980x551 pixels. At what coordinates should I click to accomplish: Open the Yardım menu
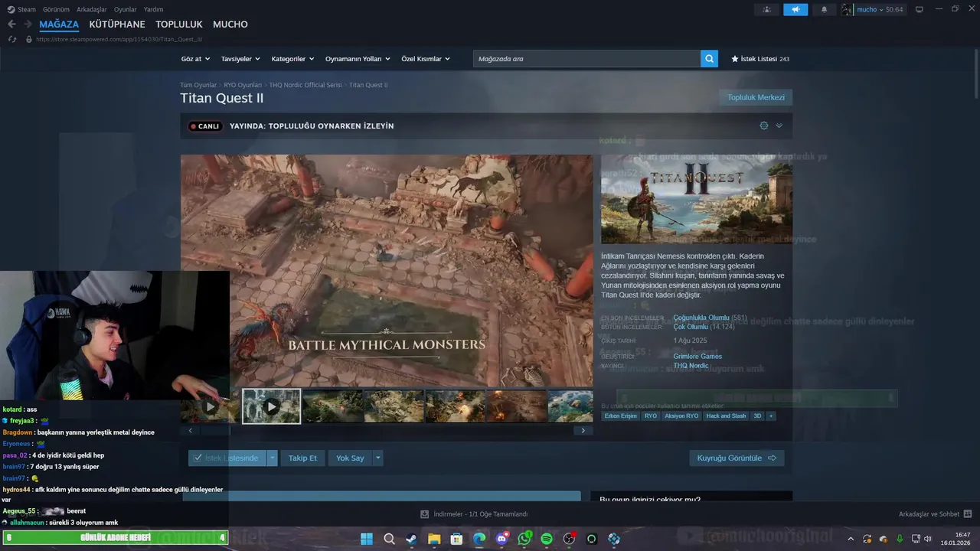click(153, 9)
